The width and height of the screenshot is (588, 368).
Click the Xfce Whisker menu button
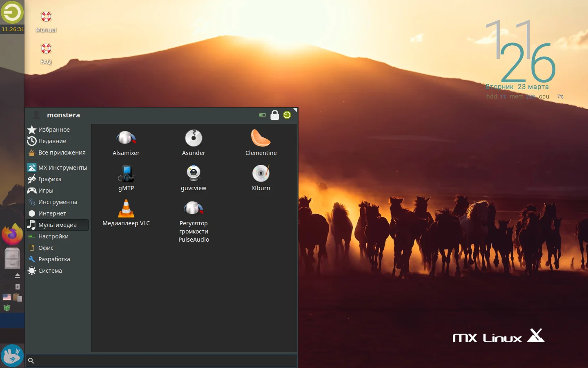12,355
